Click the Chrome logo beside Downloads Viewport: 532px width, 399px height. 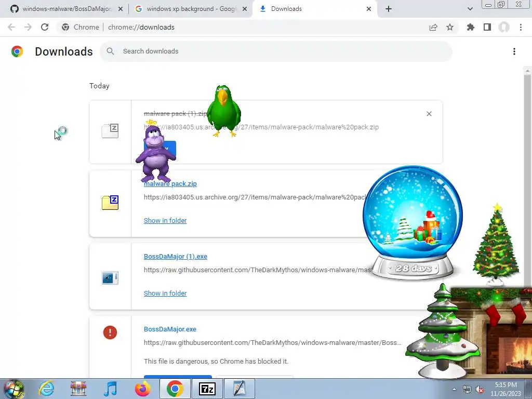pyautogui.click(x=17, y=51)
